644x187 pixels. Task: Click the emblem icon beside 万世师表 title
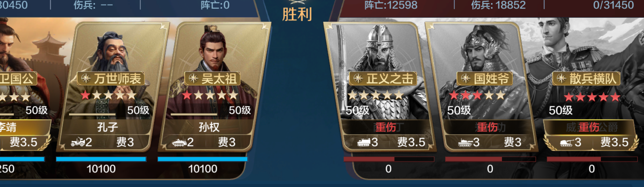(x=86, y=78)
